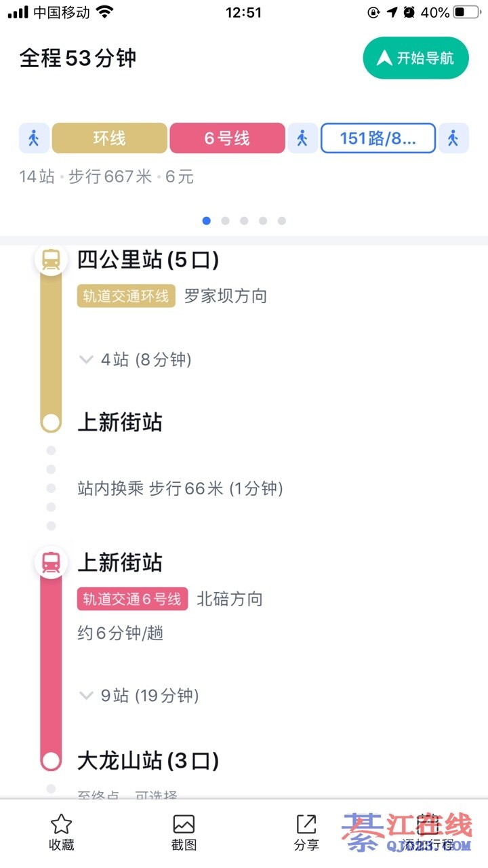Switch to the last route page dot
The width and height of the screenshot is (488, 868).
point(282,220)
